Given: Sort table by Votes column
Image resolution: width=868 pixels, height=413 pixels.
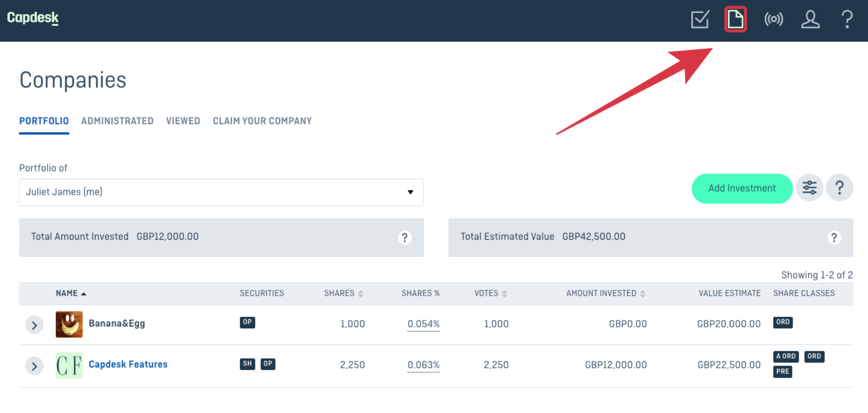Looking at the screenshot, I should point(490,293).
